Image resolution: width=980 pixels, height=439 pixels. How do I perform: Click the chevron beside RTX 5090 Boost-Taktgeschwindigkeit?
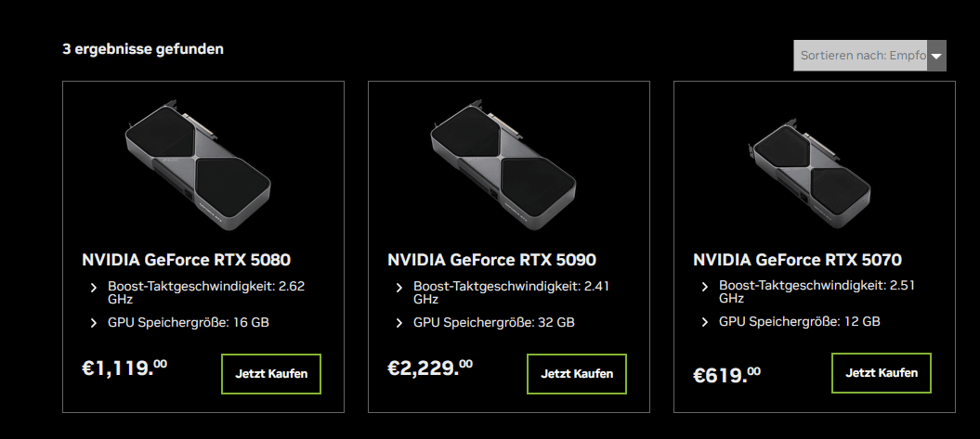click(x=399, y=287)
